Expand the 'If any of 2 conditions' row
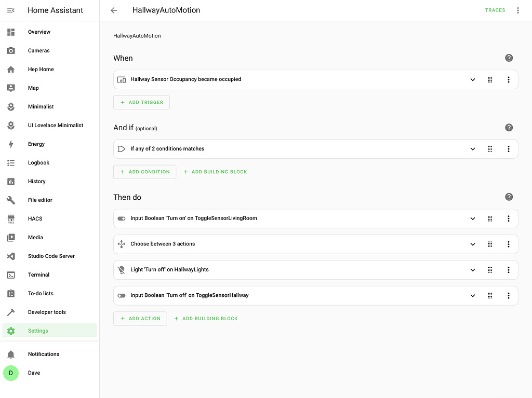This screenshot has width=532, height=398. 472,149
